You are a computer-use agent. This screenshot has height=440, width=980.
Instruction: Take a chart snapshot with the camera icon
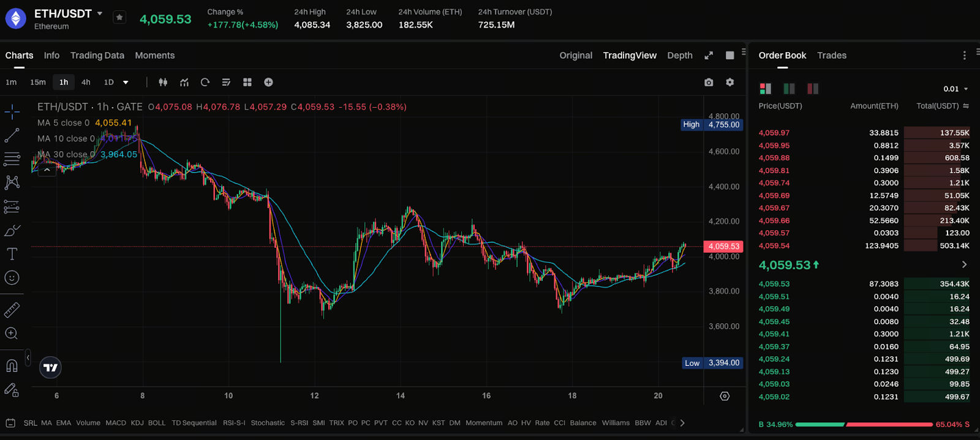point(709,82)
